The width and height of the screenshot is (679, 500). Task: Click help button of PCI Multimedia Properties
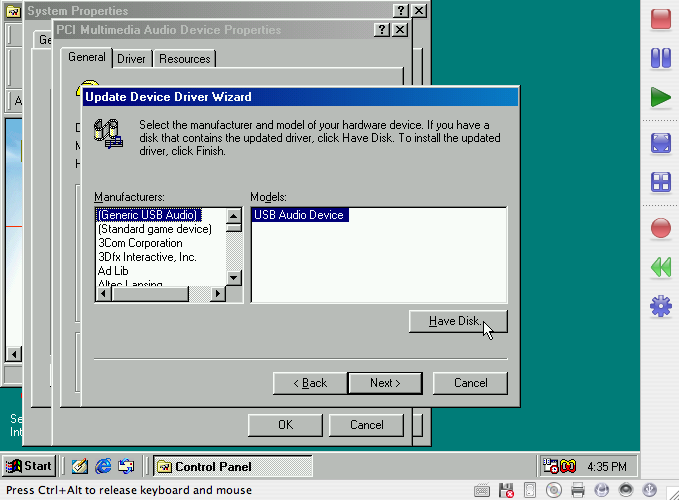pos(382,30)
